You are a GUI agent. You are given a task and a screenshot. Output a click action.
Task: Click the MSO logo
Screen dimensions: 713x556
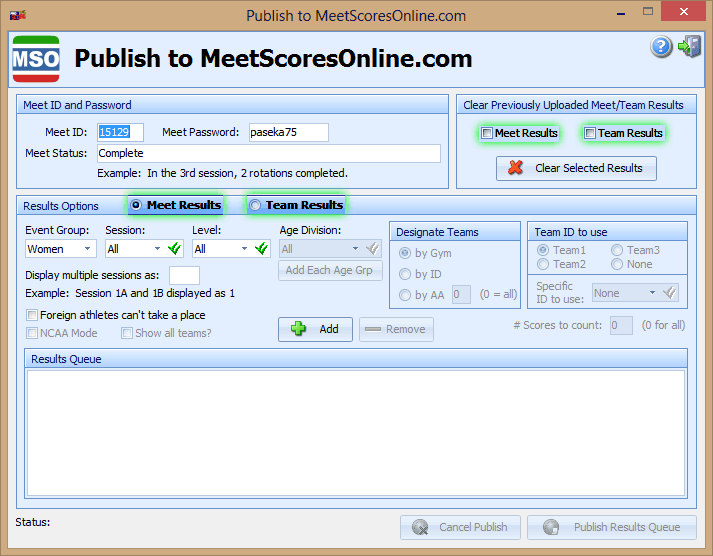[36, 59]
